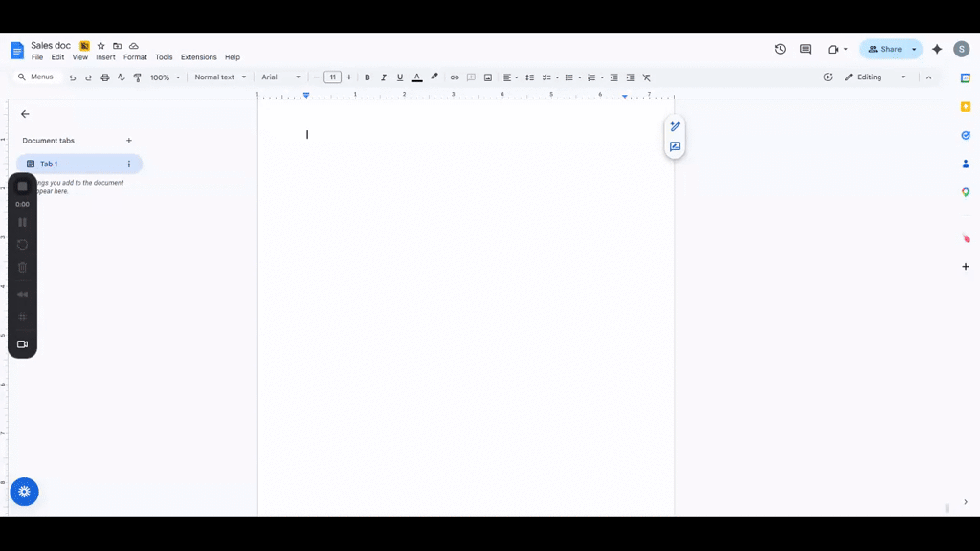The width and height of the screenshot is (980, 551).
Task: Open the text color picker
Action: click(x=417, y=77)
